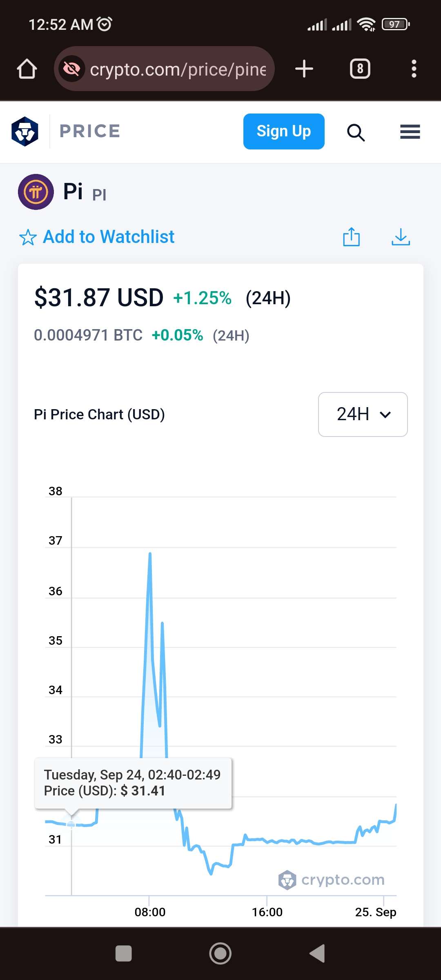The width and height of the screenshot is (441, 980).
Task: Toggle the Add to Watchlist star
Action: point(28,237)
